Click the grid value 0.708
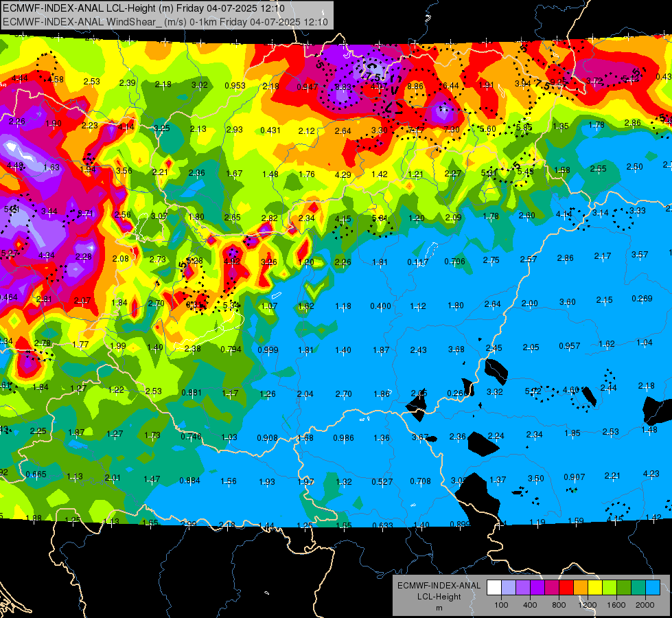 click(x=420, y=481)
